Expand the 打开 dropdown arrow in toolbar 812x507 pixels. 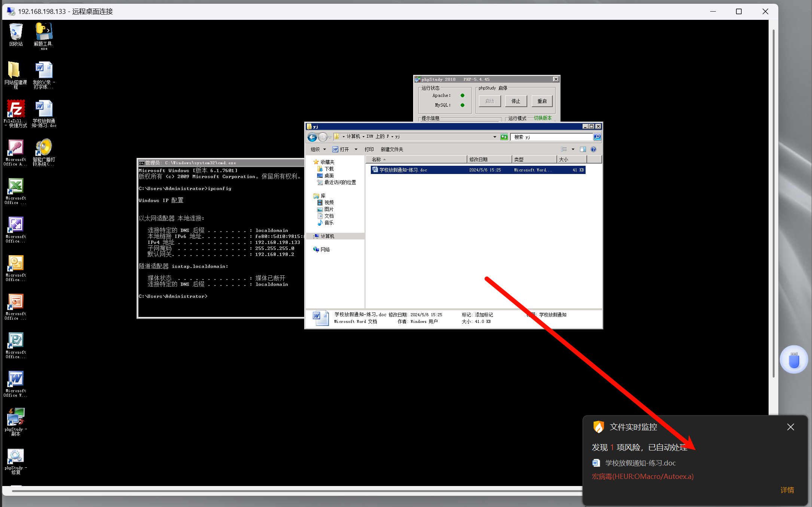point(356,149)
